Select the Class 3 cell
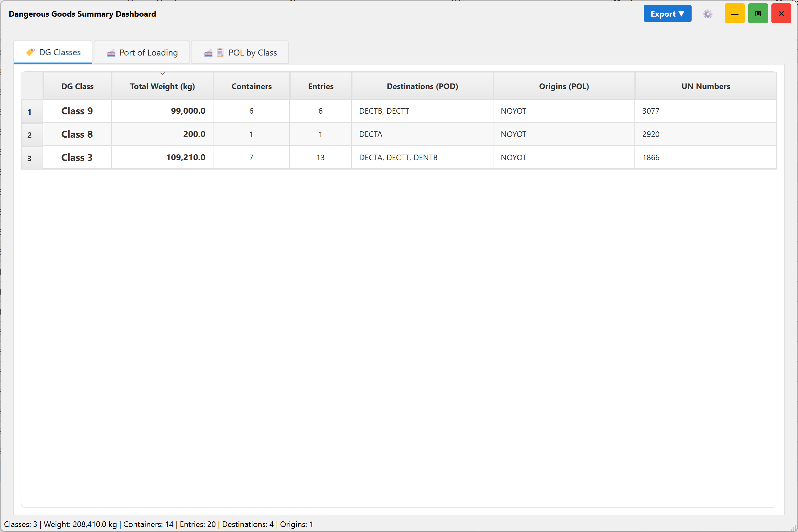Screen dimensions: 798x532 click(x=77, y=157)
